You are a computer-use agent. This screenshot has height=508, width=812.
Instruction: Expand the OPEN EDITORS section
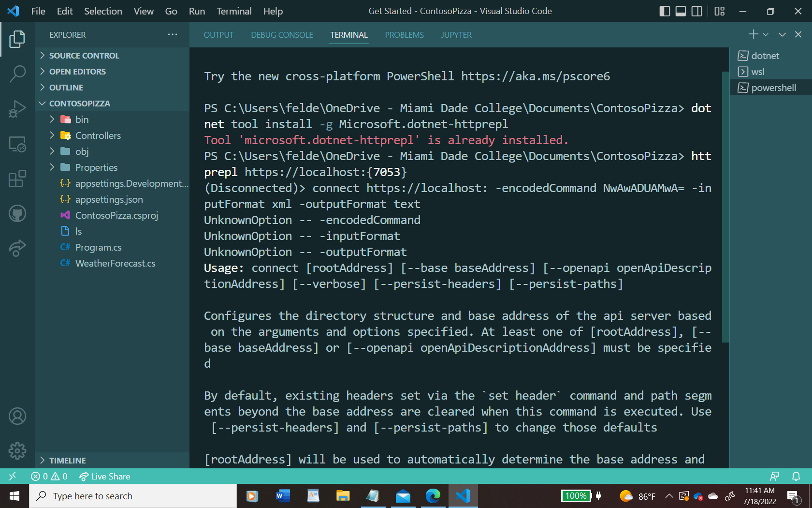(112, 72)
